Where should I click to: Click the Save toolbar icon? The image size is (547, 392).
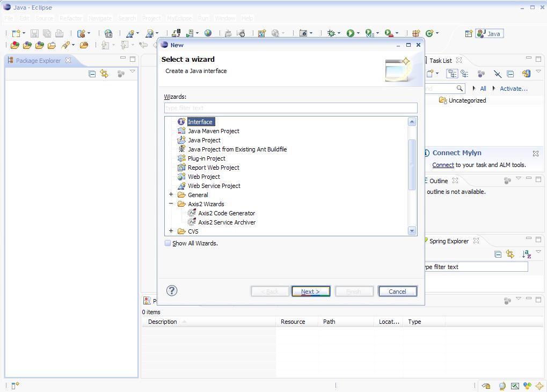pyautogui.click(x=34, y=33)
